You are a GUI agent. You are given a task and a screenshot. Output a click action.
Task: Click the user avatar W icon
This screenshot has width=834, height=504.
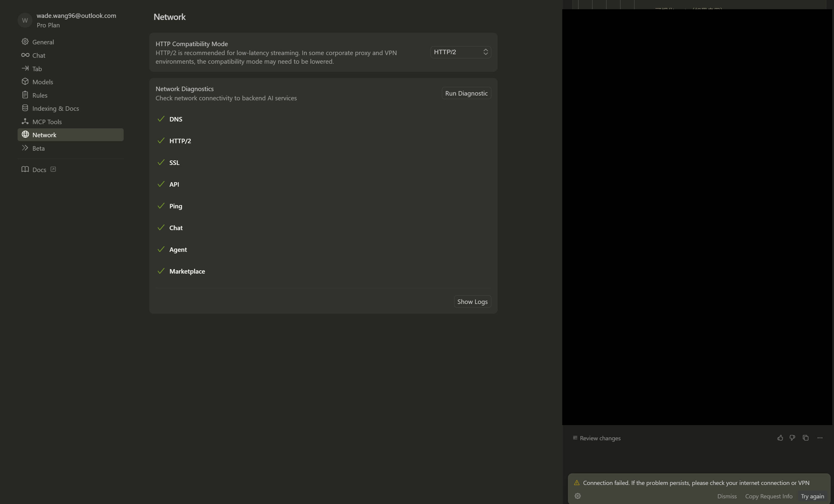(25, 20)
